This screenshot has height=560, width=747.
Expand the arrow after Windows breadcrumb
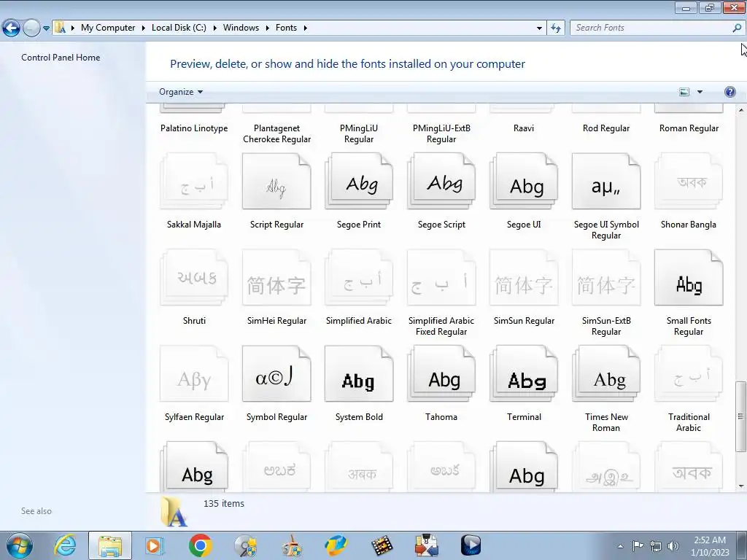click(x=267, y=28)
